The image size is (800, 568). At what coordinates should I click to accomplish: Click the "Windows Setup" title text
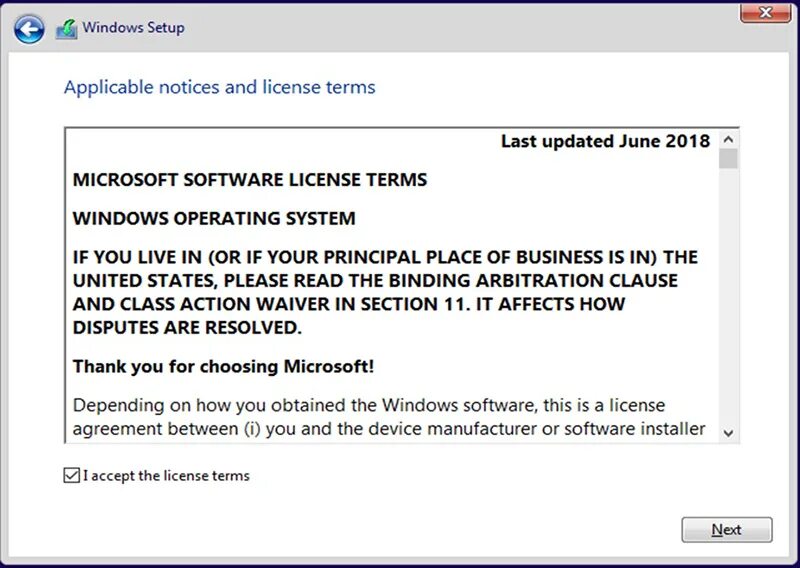tap(133, 28)
